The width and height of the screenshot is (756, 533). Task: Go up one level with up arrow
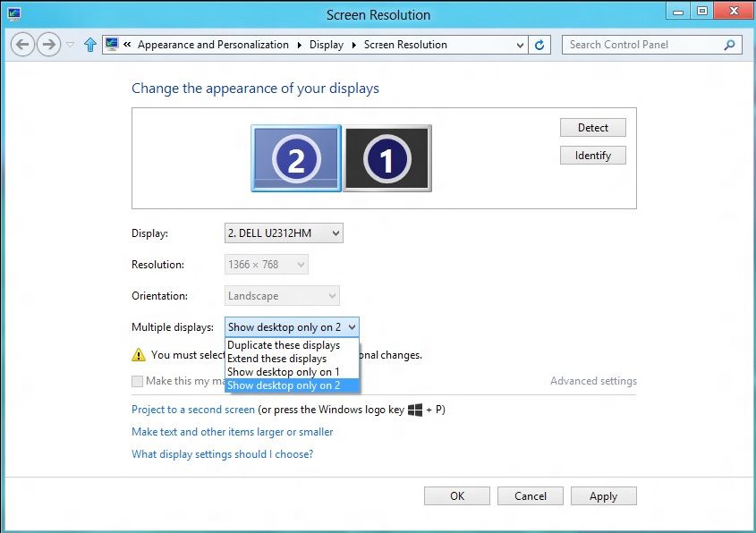click(90, 45)
